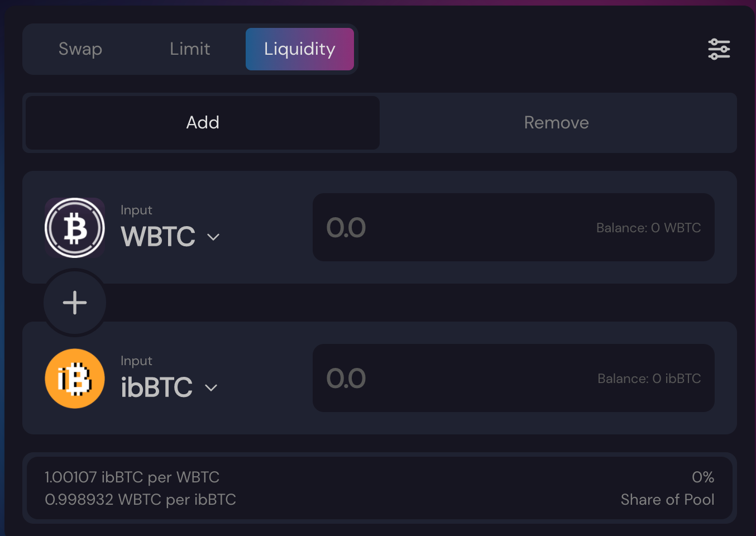
Task: Open the WBTC token selector label
Action: pyautogui.click(x=158, y=236)
